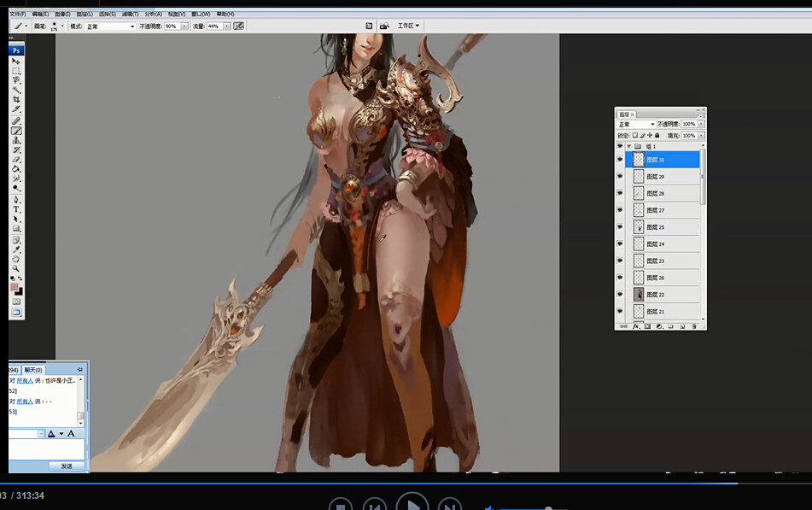This screenshot has width=812, height=510.
Task: Collapse the 组 1 layer group
Action: click(629, 147)
